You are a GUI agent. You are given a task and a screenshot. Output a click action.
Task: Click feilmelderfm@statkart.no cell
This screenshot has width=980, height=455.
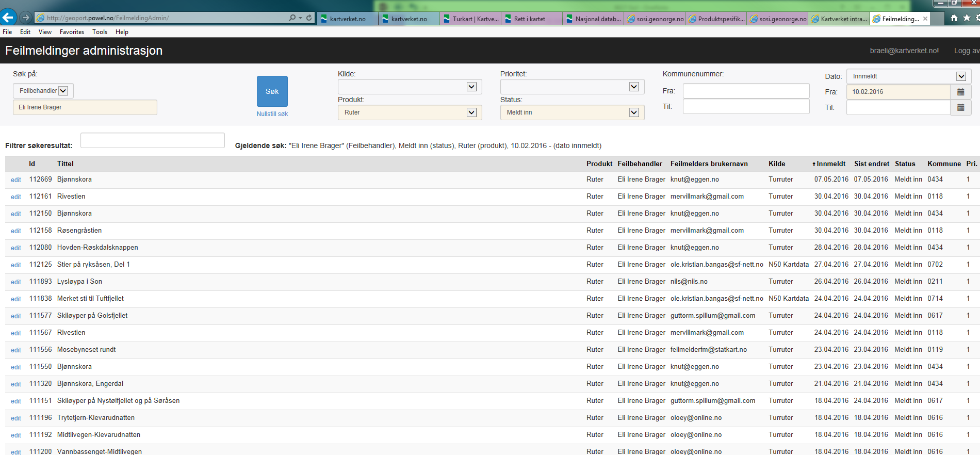pos(709,350)
